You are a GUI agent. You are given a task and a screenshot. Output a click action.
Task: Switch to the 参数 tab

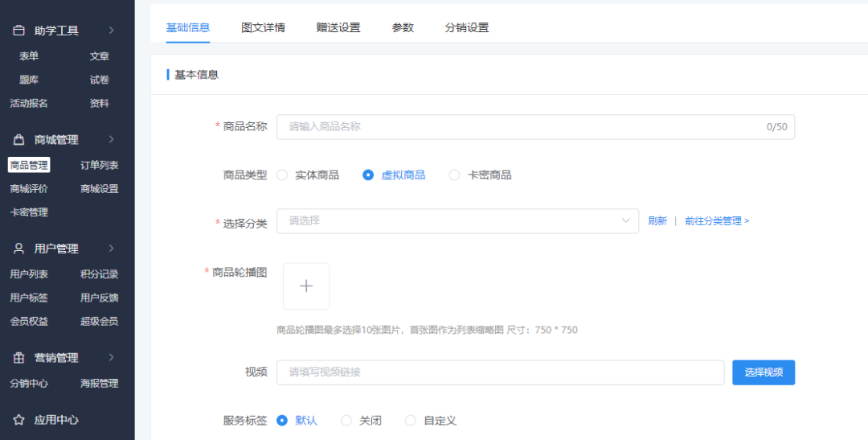tap(403, 27)
